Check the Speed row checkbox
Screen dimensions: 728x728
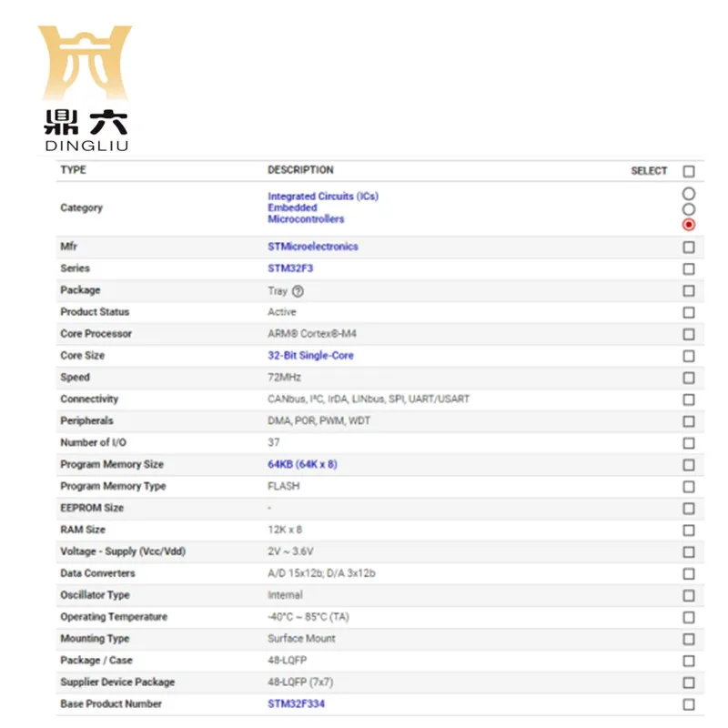coord(689,378)
